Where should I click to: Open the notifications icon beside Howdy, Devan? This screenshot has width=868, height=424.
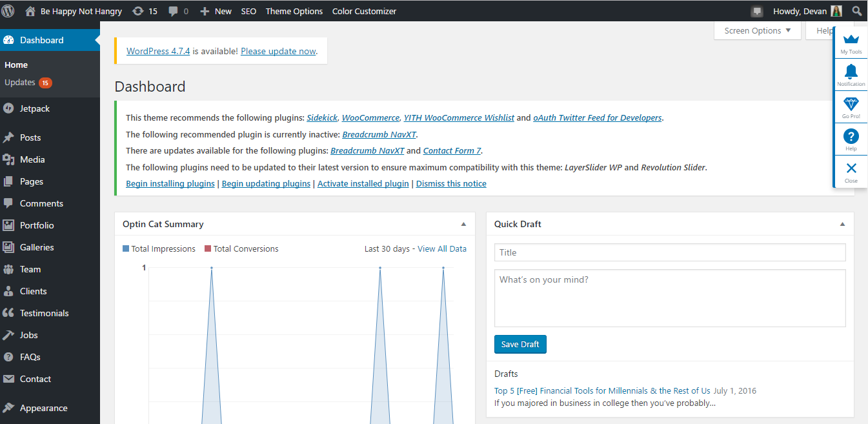(757, 11)
